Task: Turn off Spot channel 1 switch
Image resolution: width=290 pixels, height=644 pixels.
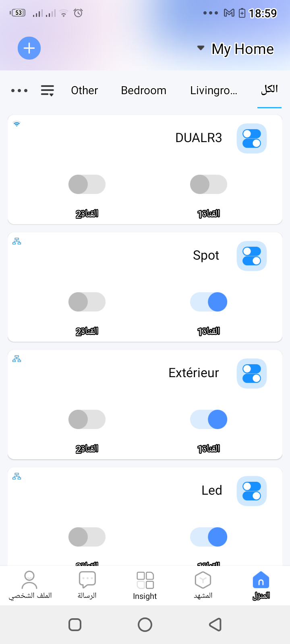Action: pyautogui.click(x=209, y=302)
